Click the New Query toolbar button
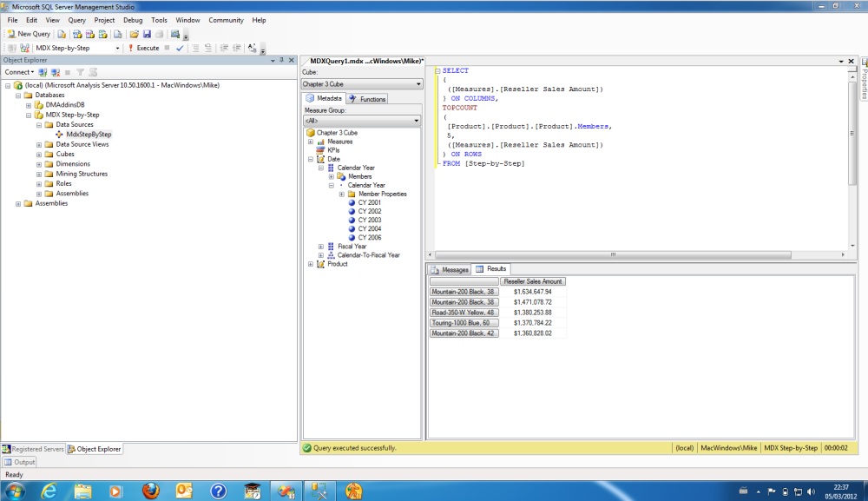 click(29, 34)
